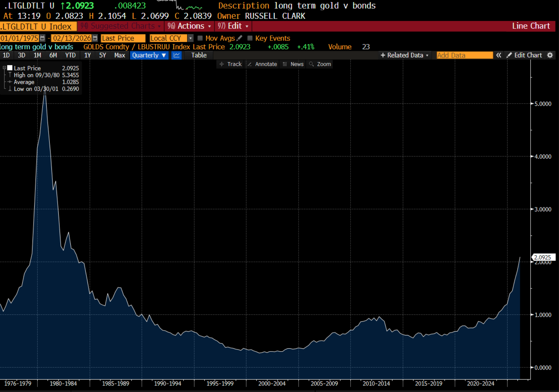This screenshot has width=559, height=392.
Task: Collapse the Last Price legend box
Action: coord(4,68)
